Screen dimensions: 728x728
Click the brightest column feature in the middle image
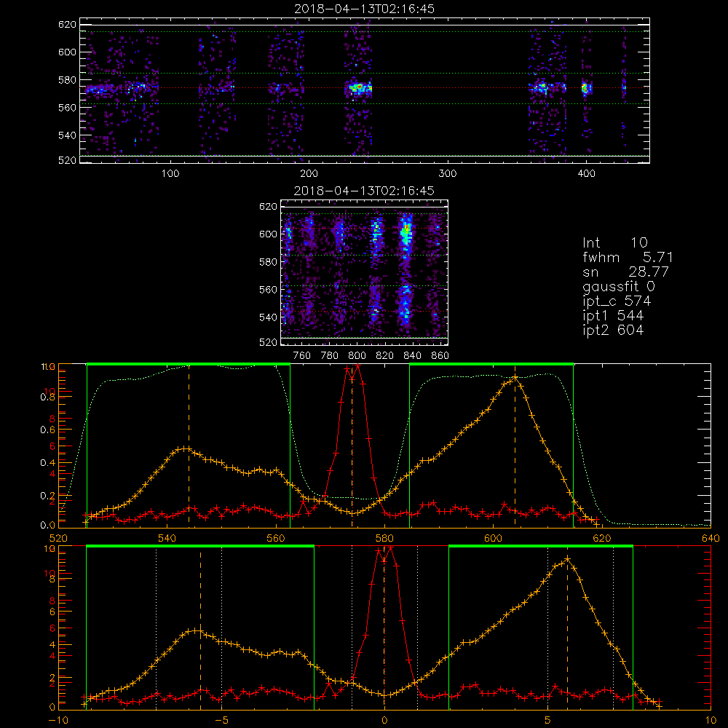coord(406,234)
